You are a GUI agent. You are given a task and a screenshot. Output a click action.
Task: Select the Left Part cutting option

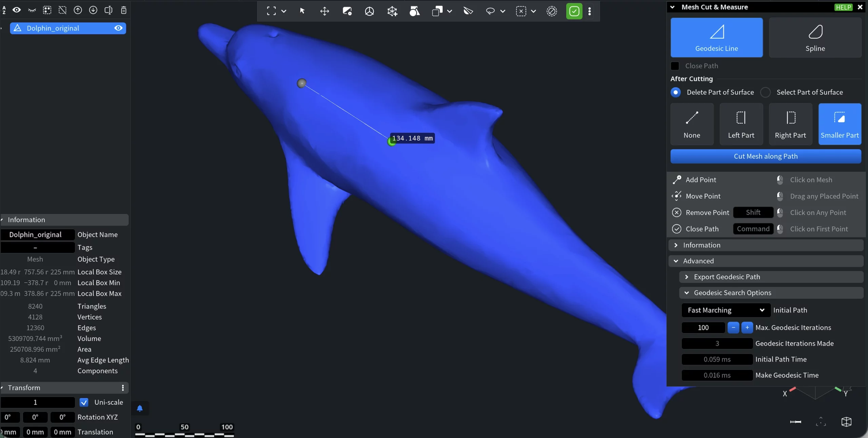[741, 124]
